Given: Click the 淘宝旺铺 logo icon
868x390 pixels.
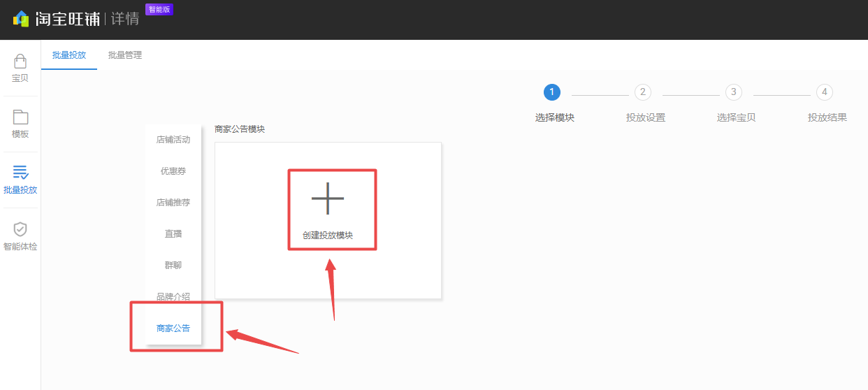Looking at the screenshot, I should point(21,18).
